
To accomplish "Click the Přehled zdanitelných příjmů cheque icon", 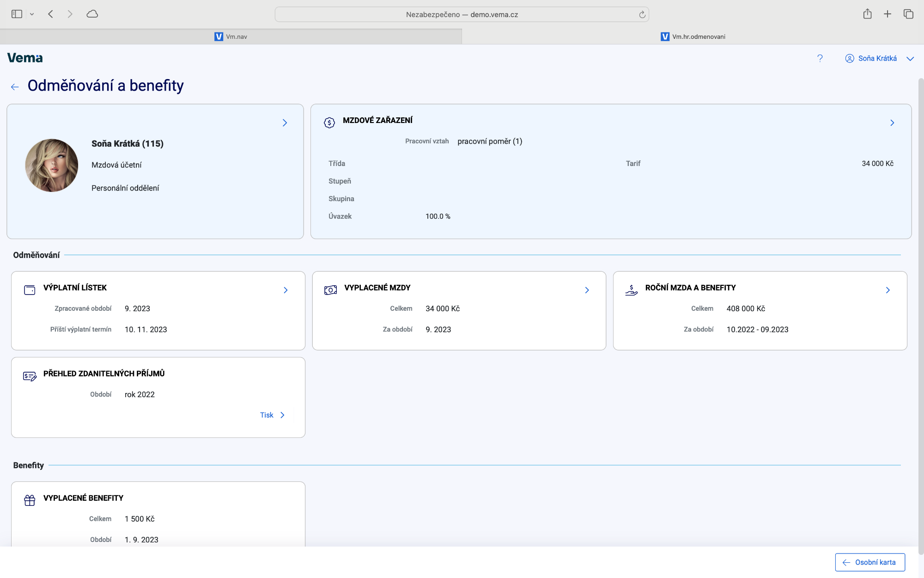I will click(x=30, y=376).
